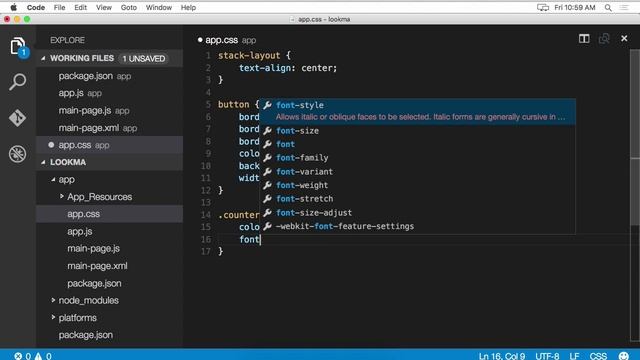Collapse the LOOKMA folder section
Viewport: 640px width, 360px height.
pos(43,162)
